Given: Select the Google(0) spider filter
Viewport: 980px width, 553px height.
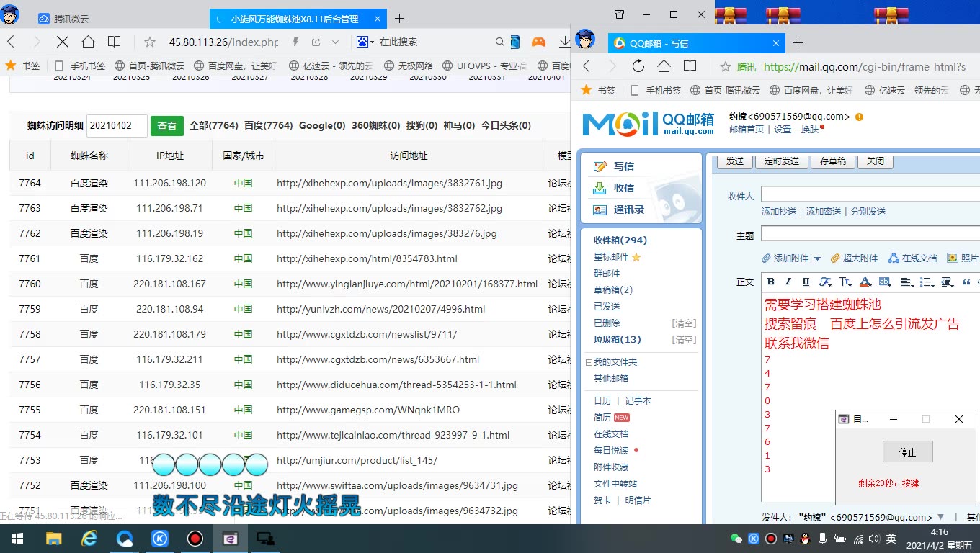Looking at the screenshot, I should (322, 125).
